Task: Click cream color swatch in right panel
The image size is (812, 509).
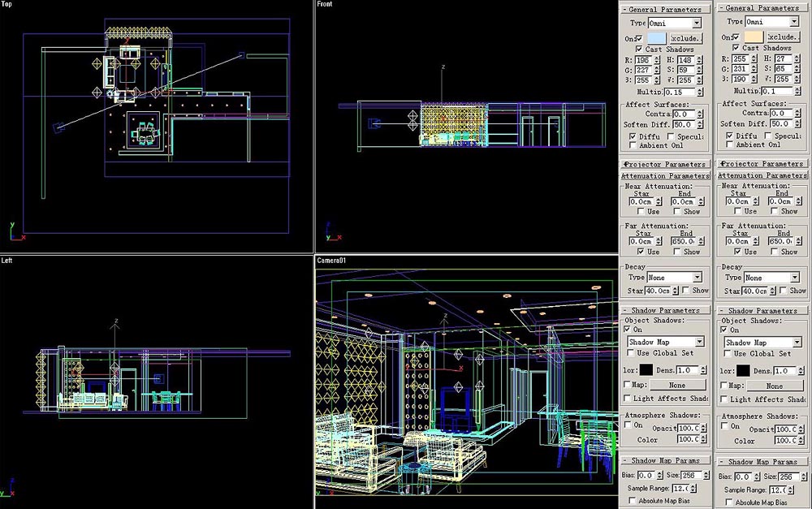Action: point(754,37)
